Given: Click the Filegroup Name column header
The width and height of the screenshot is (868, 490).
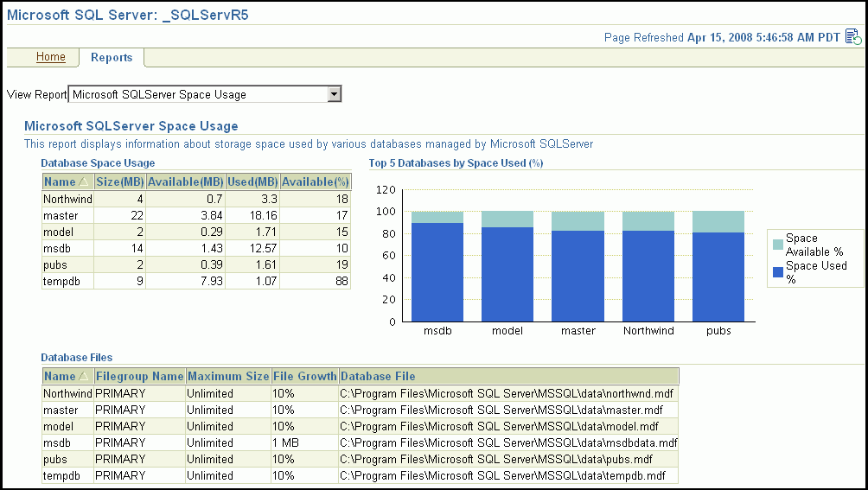Looking at the screenshot, I should point(139,377).
